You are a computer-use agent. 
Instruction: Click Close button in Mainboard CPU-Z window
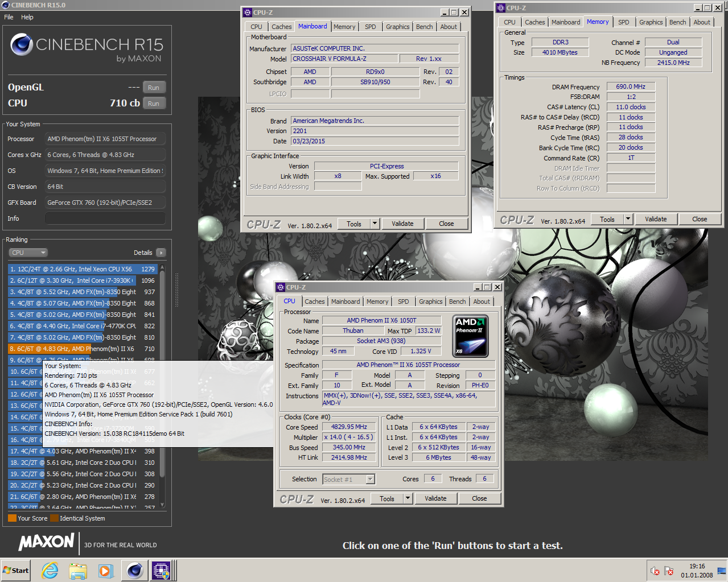(x=446, y=224)
